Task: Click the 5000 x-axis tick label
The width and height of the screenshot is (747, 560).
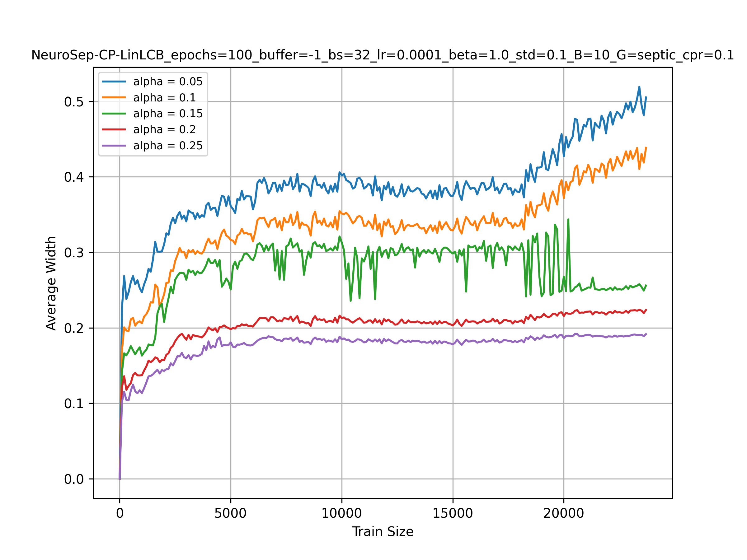Action: point(230,513)
